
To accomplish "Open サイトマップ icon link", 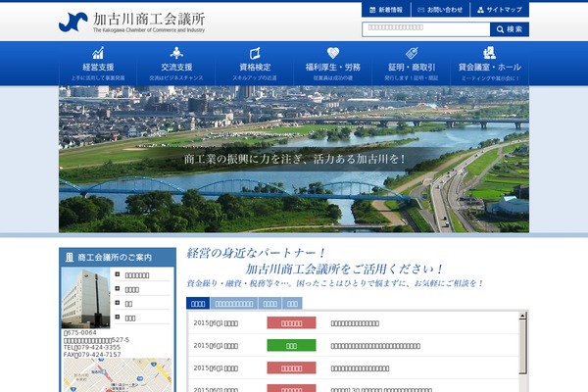I will click(500, 10).
